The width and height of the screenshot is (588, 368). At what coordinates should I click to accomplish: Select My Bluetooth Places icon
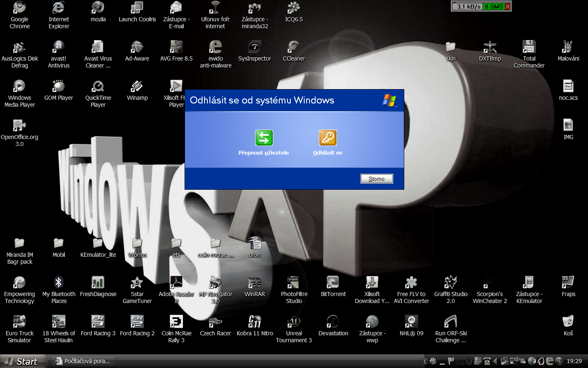[x=59, y=283]
